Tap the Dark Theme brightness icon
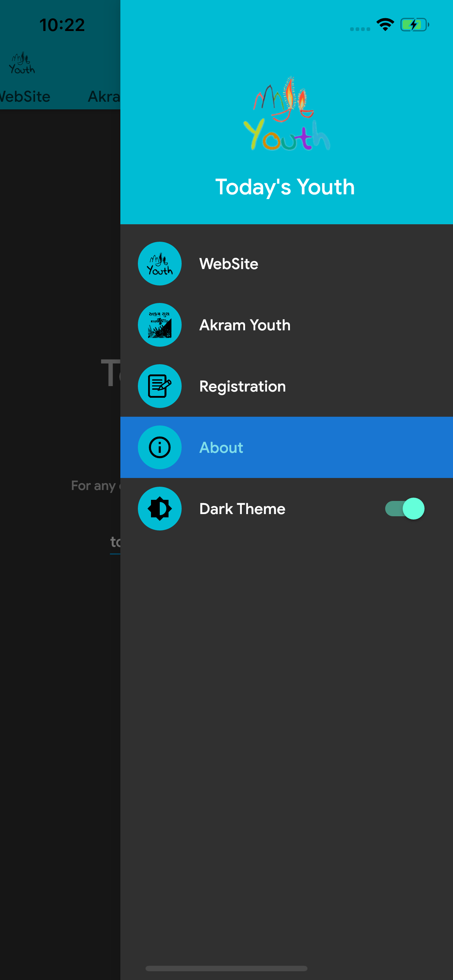This screenshot has height=980, width=453. (159, 509)
